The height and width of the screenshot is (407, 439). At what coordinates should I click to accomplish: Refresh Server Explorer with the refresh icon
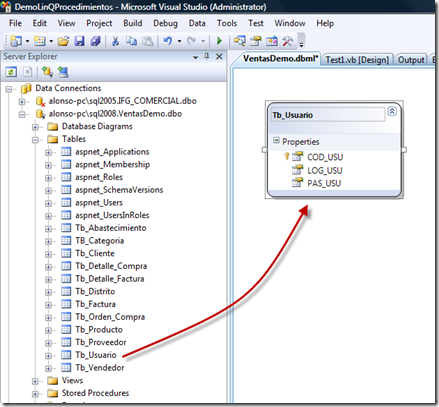pyautogui.click(x=11, y=72)
